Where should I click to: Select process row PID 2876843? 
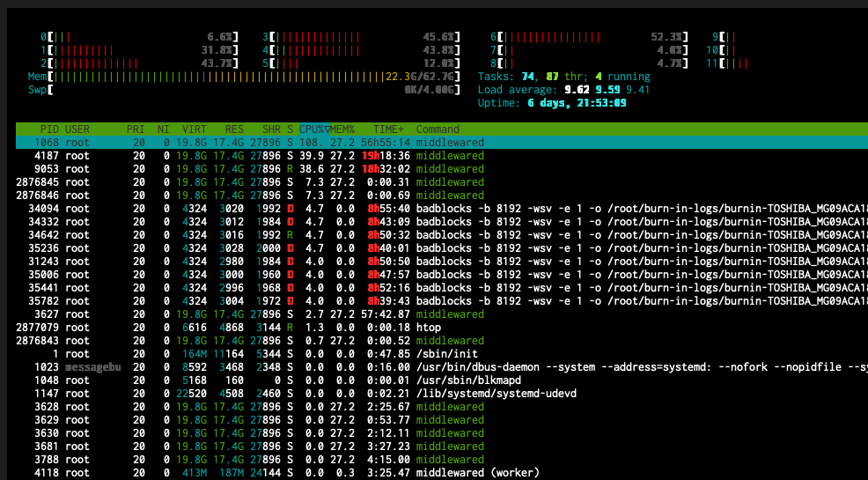(x=442, y=341)
